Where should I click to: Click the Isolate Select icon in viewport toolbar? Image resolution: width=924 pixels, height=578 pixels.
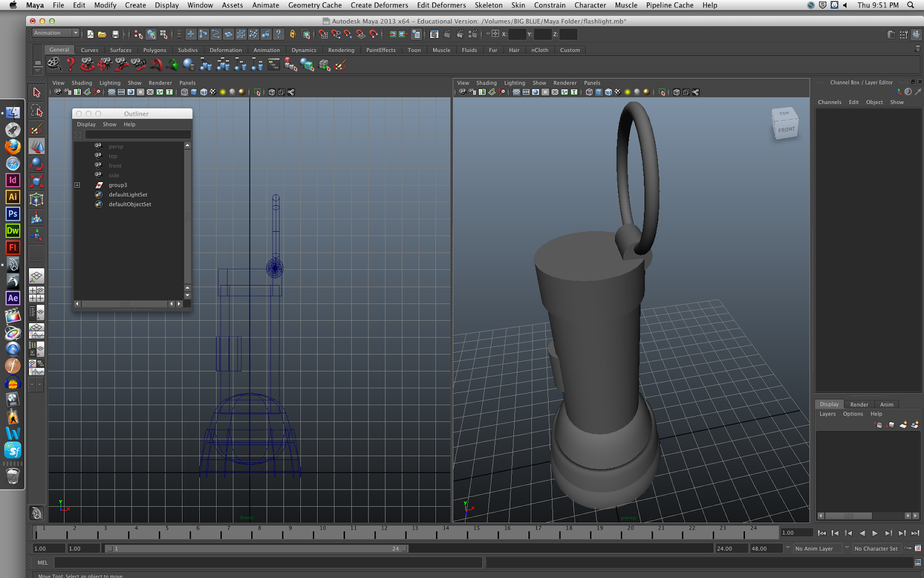[x=662, y=91]
